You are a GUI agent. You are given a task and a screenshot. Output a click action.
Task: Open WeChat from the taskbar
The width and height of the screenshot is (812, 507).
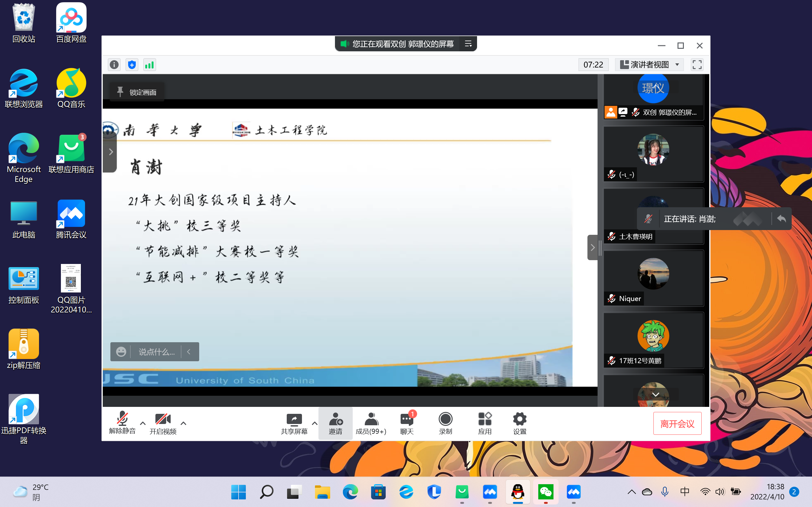[x=546, y=492]
